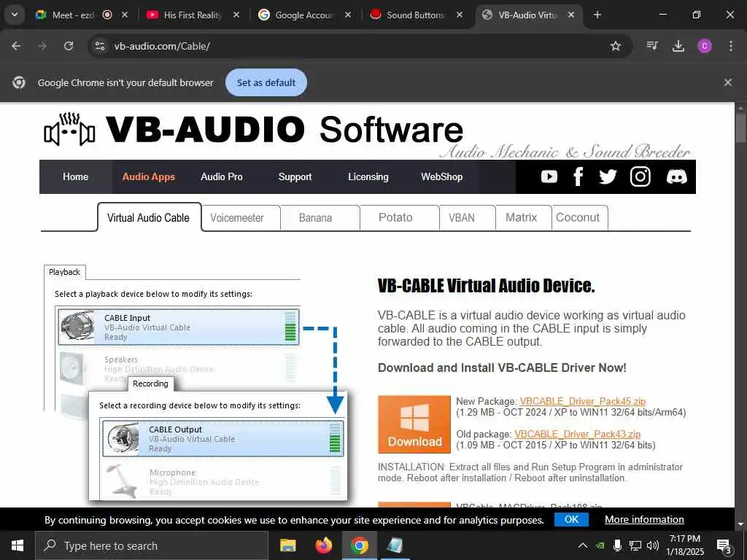Open VB-Audio Instagram icon

click(640, 176)
